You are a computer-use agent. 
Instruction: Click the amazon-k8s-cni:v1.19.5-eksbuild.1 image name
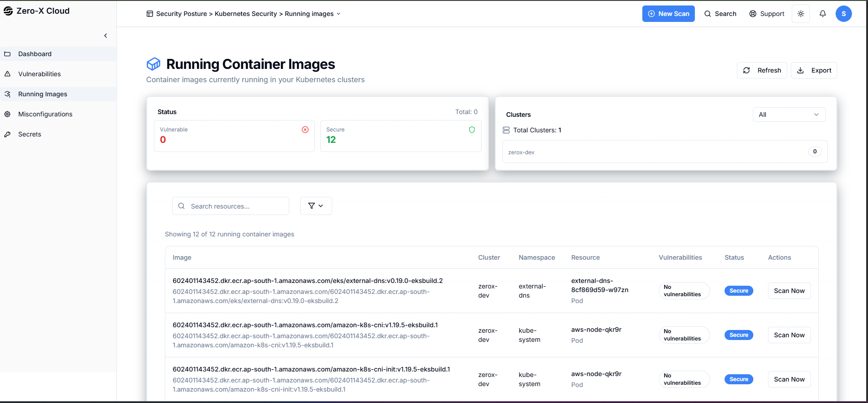305,325
